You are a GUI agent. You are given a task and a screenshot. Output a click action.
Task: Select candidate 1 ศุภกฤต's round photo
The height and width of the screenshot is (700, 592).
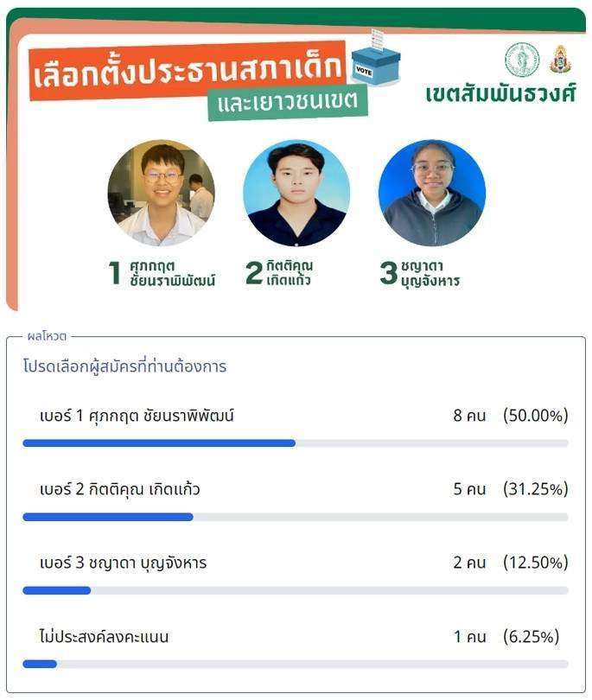[161, 193]
